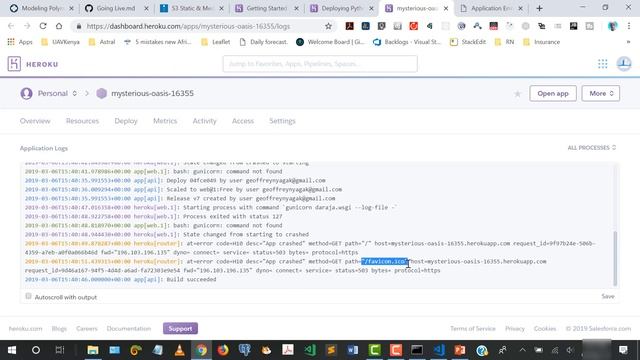Image resolution: width=640 pixels, height=360 pixels.
Task: Open the UAVKenya bookmark folder
Action: coord(60,42)
